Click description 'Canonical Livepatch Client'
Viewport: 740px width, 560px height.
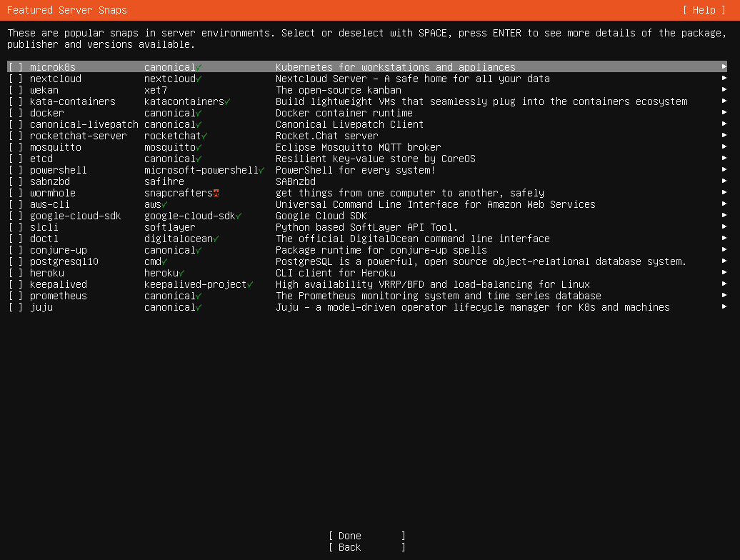[x=350, y=124]
